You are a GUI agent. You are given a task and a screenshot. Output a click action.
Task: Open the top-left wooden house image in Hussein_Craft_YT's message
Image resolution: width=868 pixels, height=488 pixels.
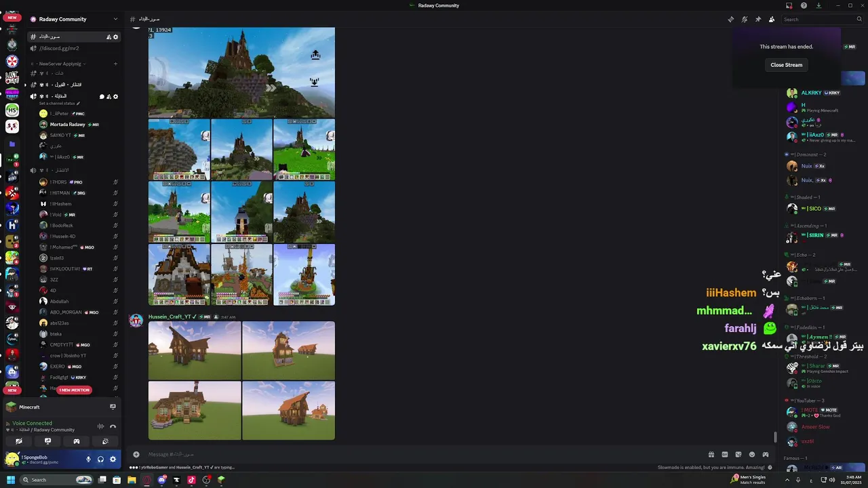(195, 350)
